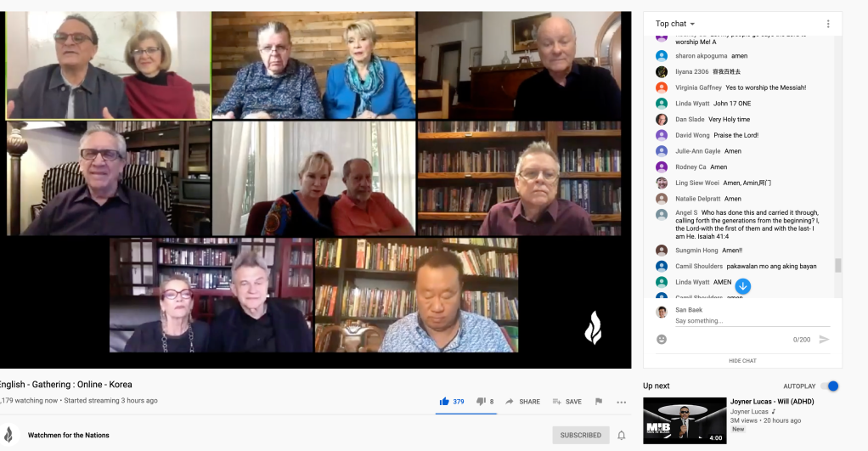Open Joyner Lucas - Will (ADHD) title
This screenshot has height=451, width=868.
[x=772, y=402]
